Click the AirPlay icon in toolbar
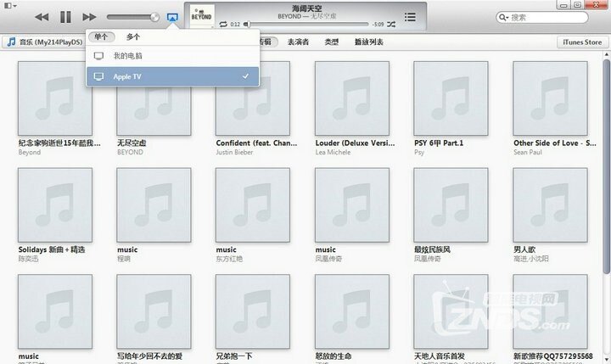The image size is (611, 364). click(173, 16)
